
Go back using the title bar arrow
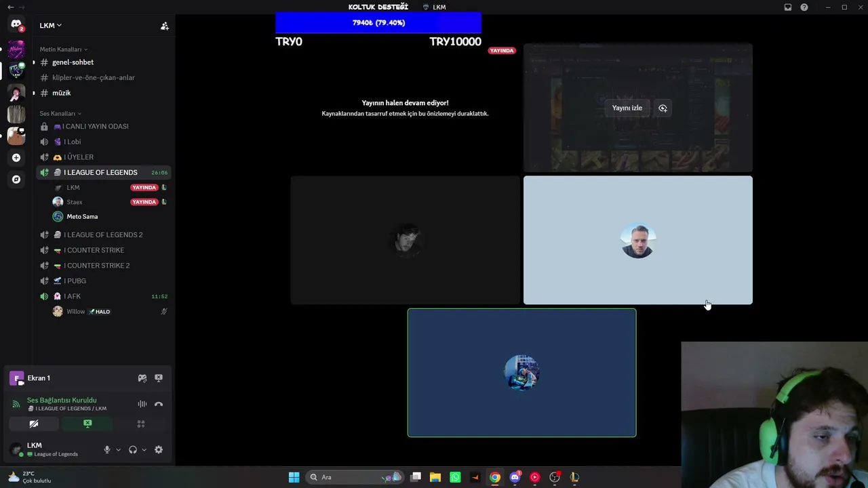tap(10, 7)
